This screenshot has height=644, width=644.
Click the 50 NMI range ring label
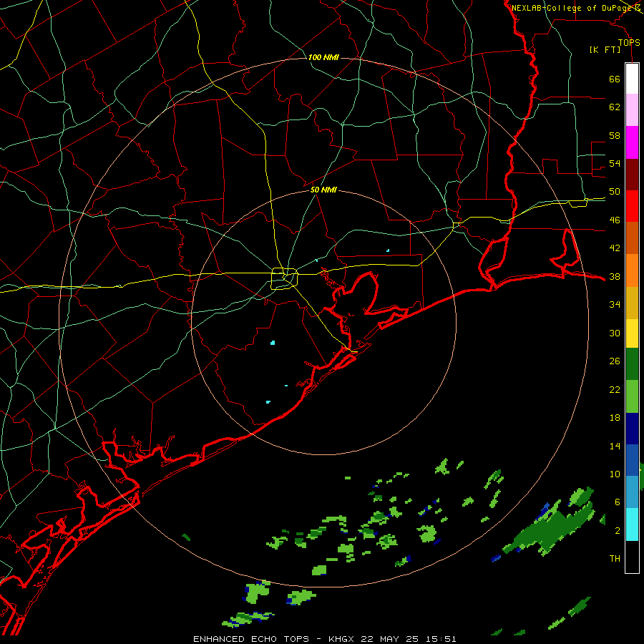coord(323,190)
